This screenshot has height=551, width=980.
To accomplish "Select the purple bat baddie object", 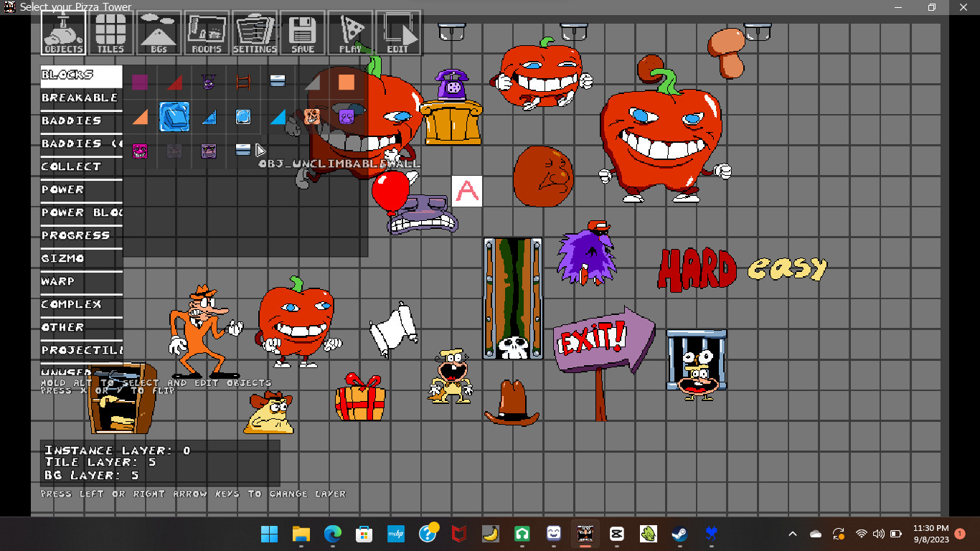I will [x=208, y=81].
